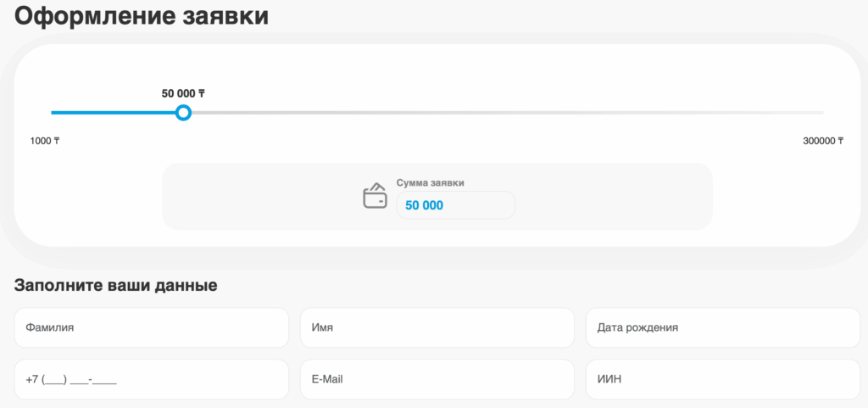Click the white slider card's blank top area
Image resolution: width=868 pixels, height=408 pixels.
point(509,68)
